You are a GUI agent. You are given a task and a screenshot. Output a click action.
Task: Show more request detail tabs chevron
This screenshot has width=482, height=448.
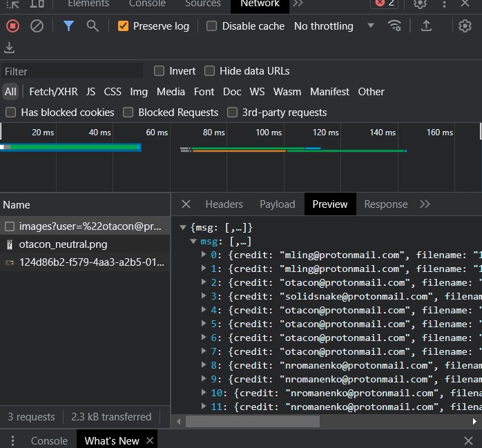(425, 204)
